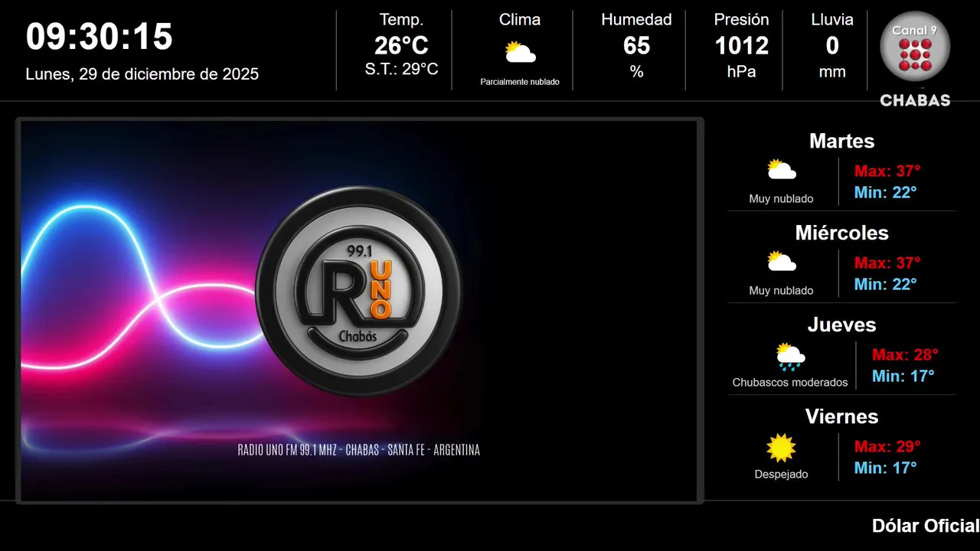Image resolution: width=980 pixels, height=551 pixels.
Task: Click the Temp. label
Action: pyautogui.click(x=401, y=20)
